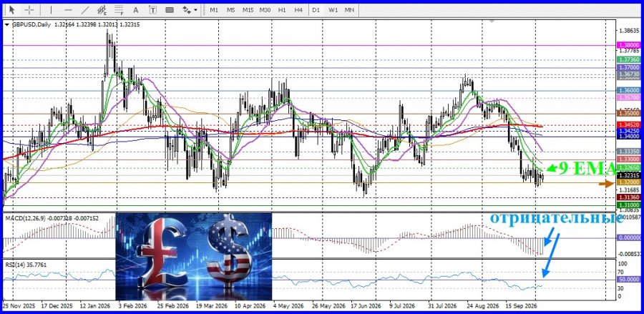This screenshot has width=644, height=314.
Task: Click the 17 Dec 2025 date label
Action: tap(57, 306)
